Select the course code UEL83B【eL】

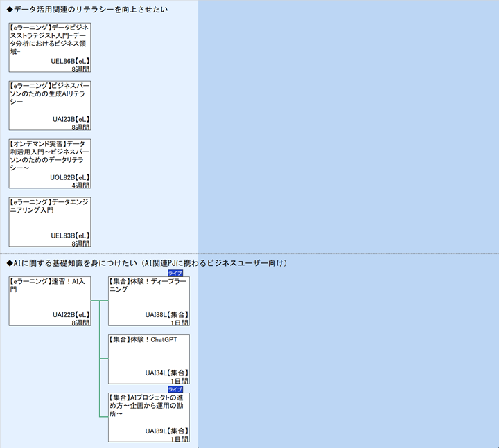pos(70,235)
